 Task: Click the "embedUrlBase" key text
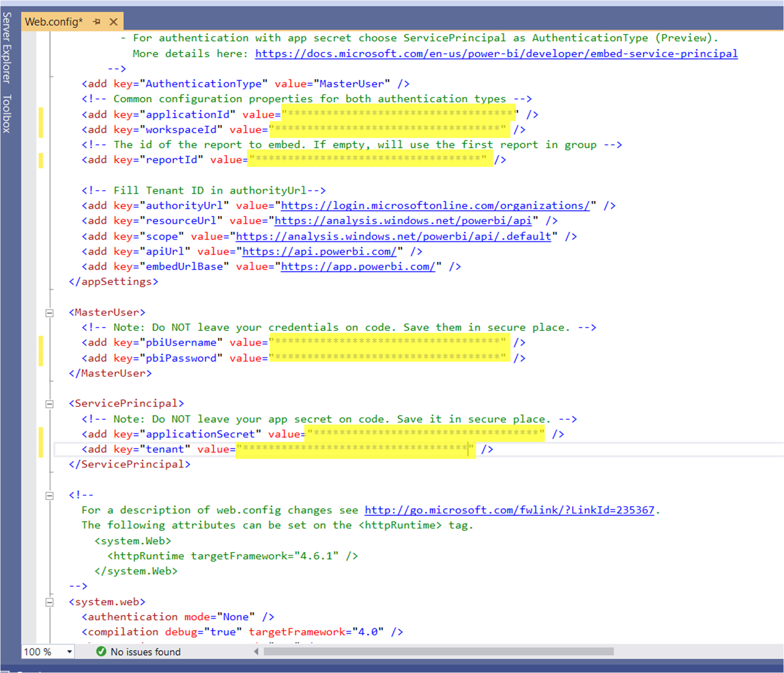(185, 267)
